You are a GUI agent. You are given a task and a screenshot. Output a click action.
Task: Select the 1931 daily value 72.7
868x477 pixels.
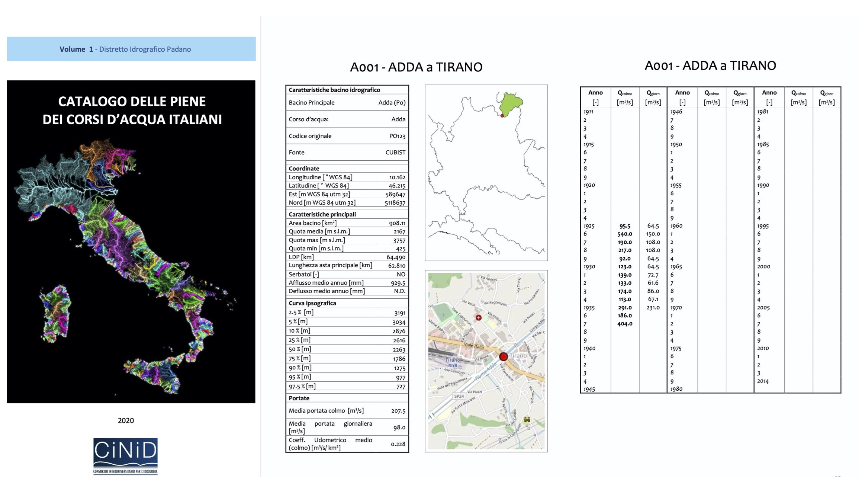pyautogui.click(x=653, y=275)
